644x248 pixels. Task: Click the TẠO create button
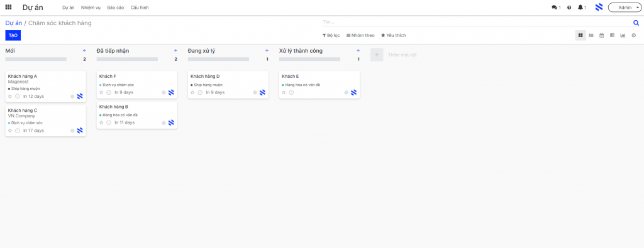[13, 35]
